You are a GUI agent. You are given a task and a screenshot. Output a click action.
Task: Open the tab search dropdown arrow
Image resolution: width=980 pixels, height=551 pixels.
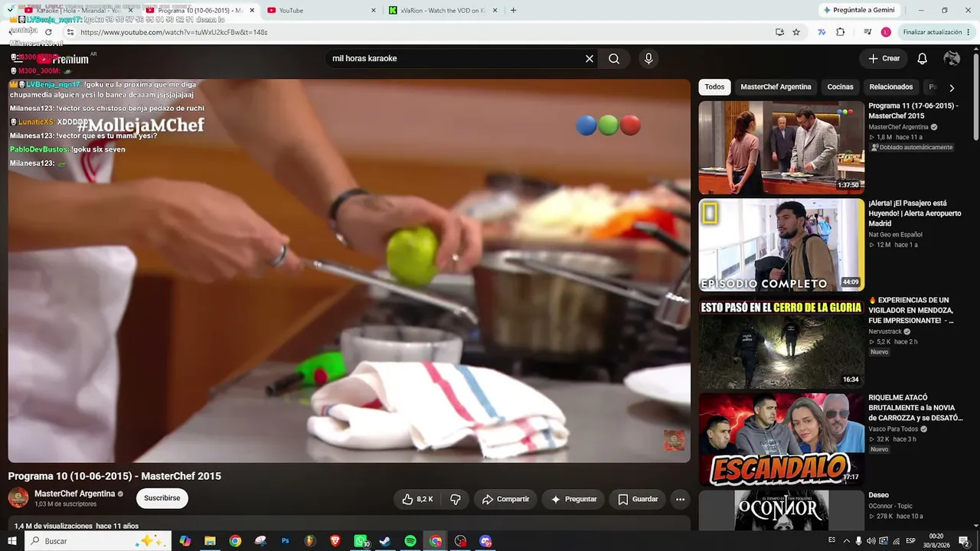[x=11, y=10]
